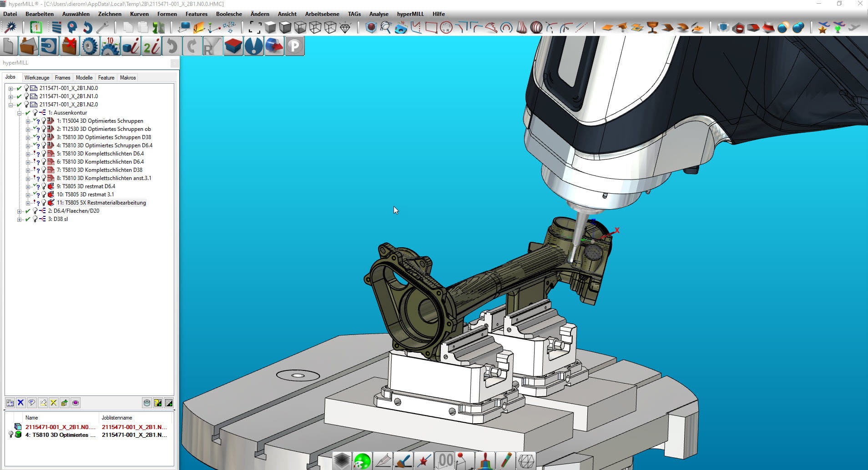This screenshot has height=470, width=868.
Task: Click the delete X icon below job tree
Action: point(20,403)
